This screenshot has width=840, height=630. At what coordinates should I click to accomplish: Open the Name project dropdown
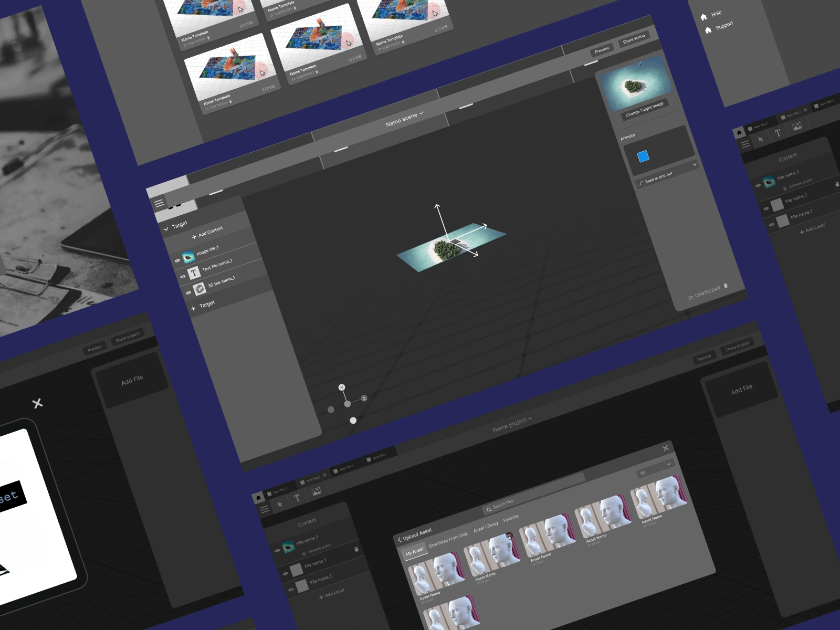[512, 425]
